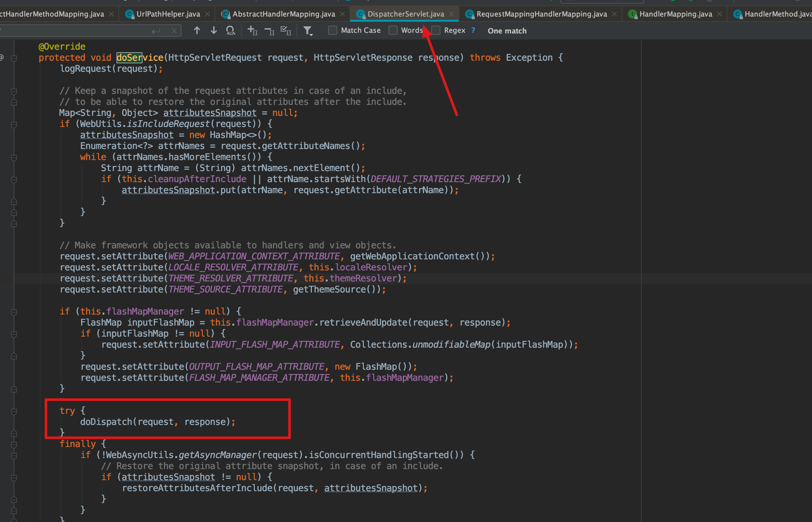The image size is (812, 522).
Task: Click the Find All occurrences icon
Action: click(x=230, y=31)
